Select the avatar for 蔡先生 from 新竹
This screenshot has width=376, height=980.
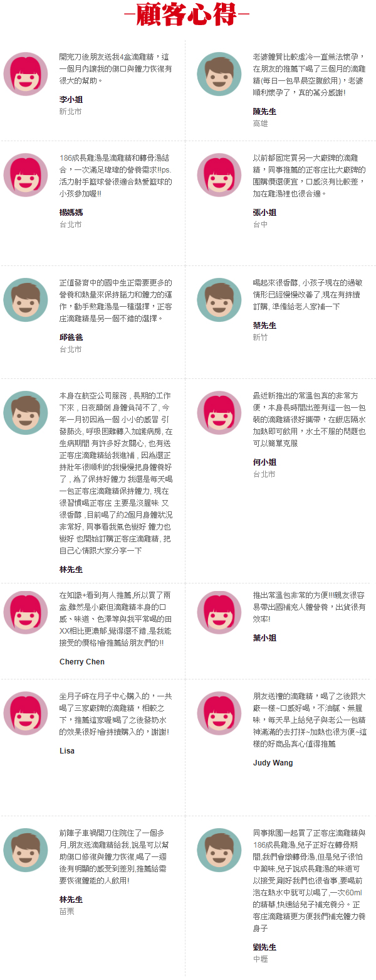(x=219, y=301)
